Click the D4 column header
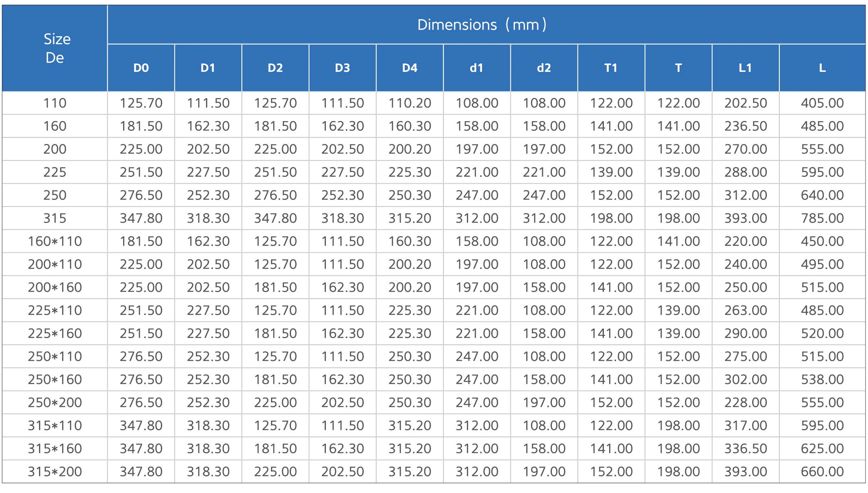The width and height of the screenshot is (868, 493). (x=410, y=68)
